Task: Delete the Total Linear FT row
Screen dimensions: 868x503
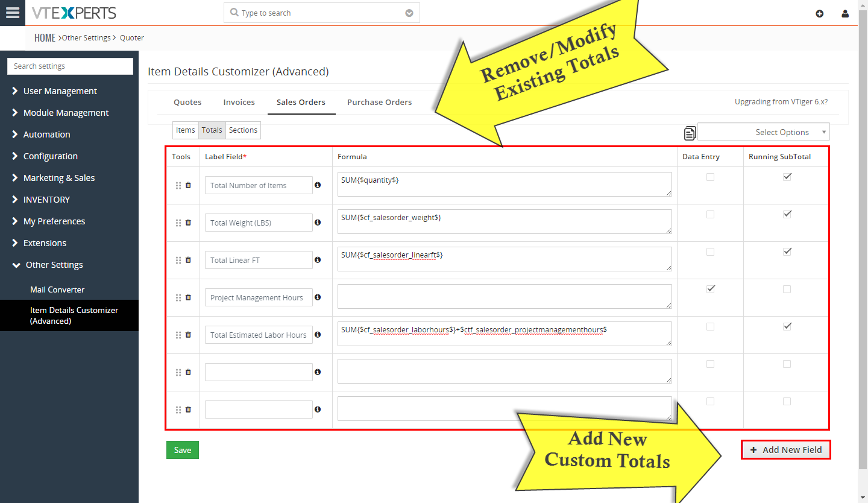Action: [x=188, y=260]
